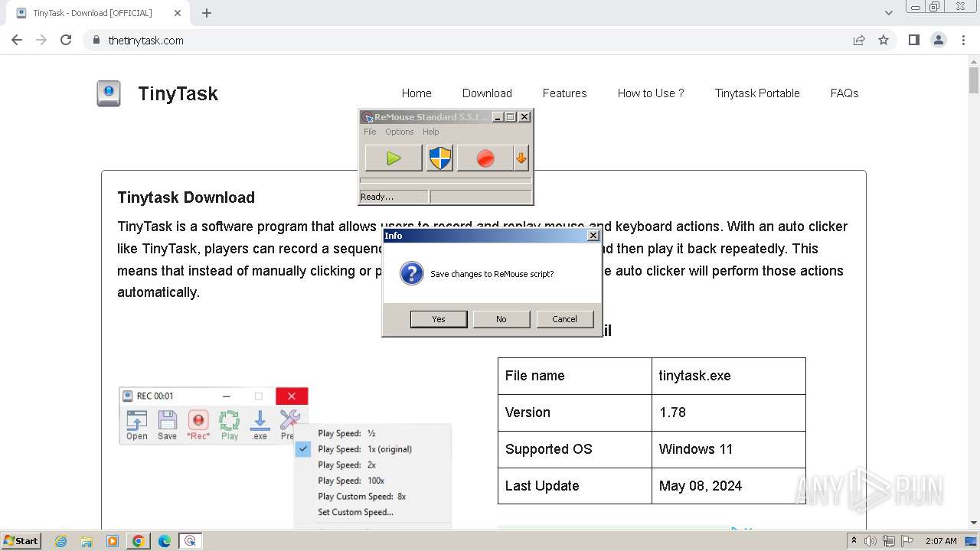Start playback with ReMouse green play button
Image resolution: width=980 pixels, height=551 pixels.
click(394, 158)
